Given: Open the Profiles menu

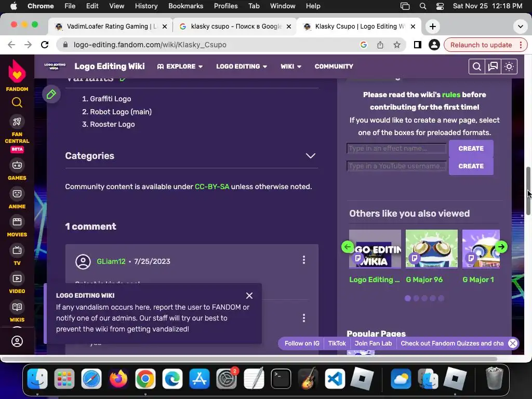Looking at the screenshot, I should point(225,6).
